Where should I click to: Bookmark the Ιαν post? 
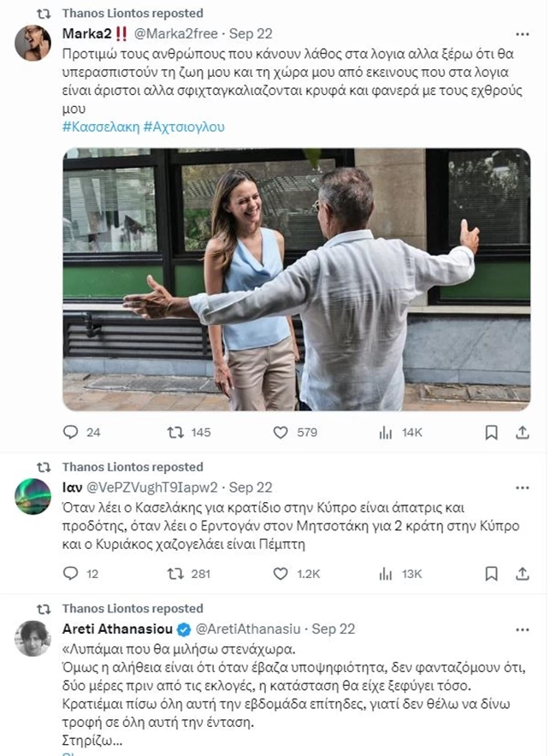point(491,573)
